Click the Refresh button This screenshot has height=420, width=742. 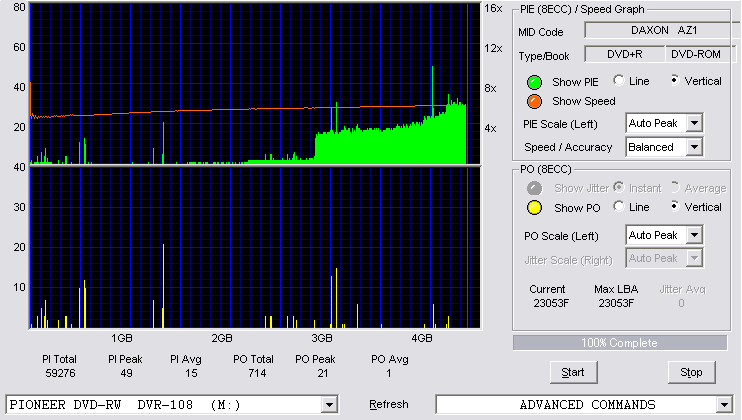[x=389, y=404]
